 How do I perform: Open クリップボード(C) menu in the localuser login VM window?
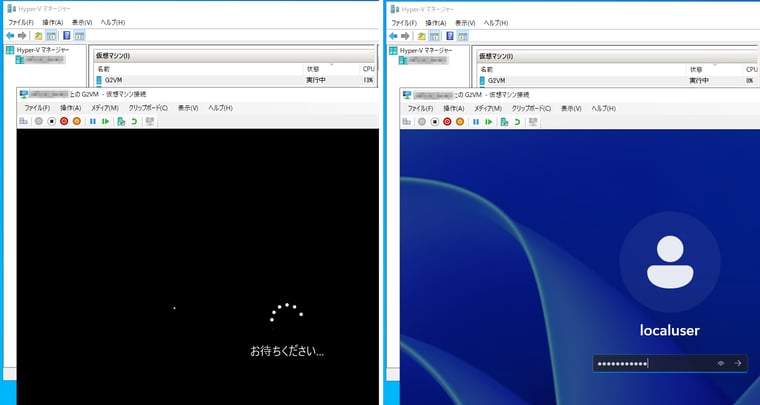tap(531, 109)
